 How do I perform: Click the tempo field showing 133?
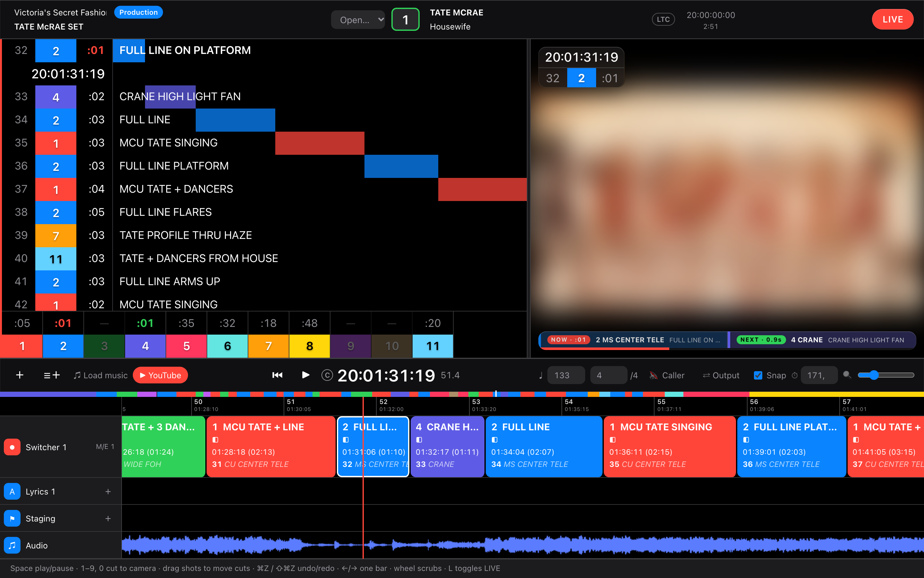coord(566,375)
